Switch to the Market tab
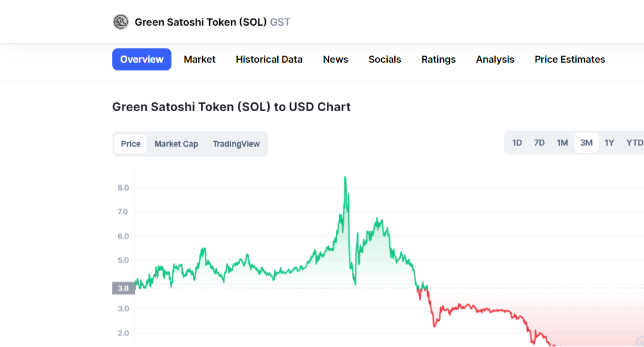Image resolution: width=644 pixels, height=347 pixels. 199,59
